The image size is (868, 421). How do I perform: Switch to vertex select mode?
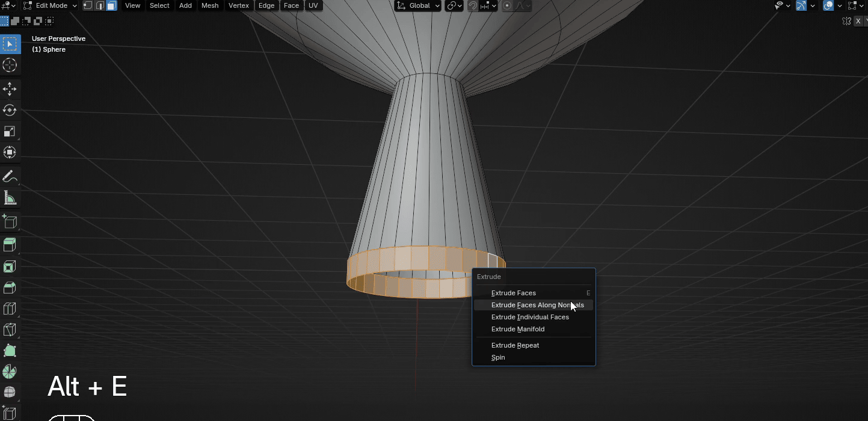[88, 5]
